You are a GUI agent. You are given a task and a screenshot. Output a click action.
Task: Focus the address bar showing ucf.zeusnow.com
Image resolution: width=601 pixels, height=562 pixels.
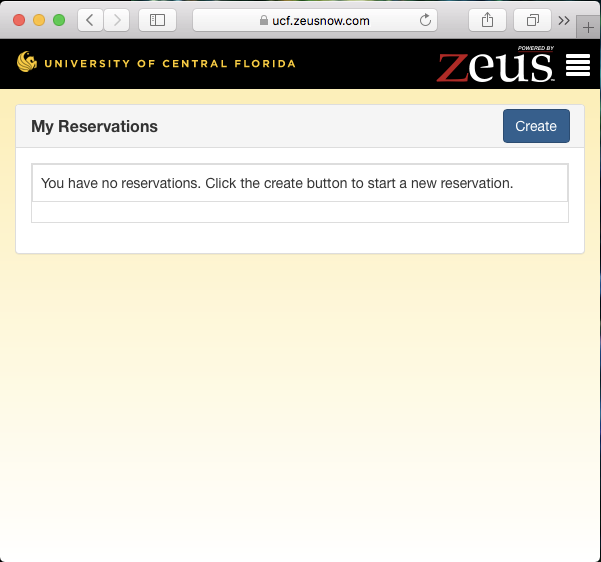click(x=315, y=20)
